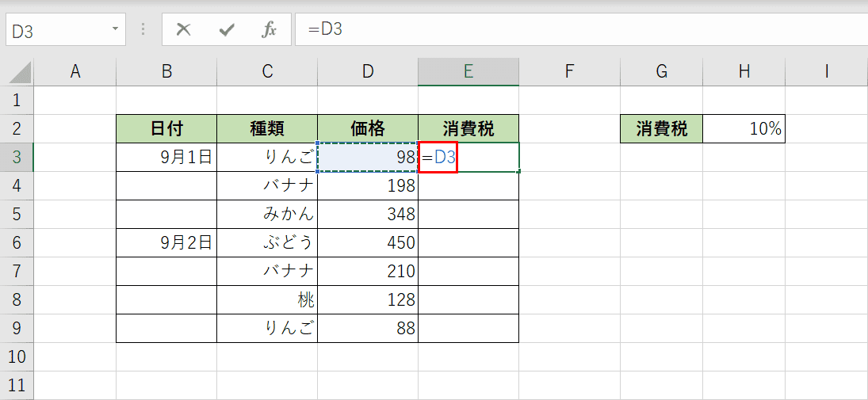This screenshot has height=400, width=868.
Task: Open the Name Box dropdown arrow
Action: (x=115, y=29)
